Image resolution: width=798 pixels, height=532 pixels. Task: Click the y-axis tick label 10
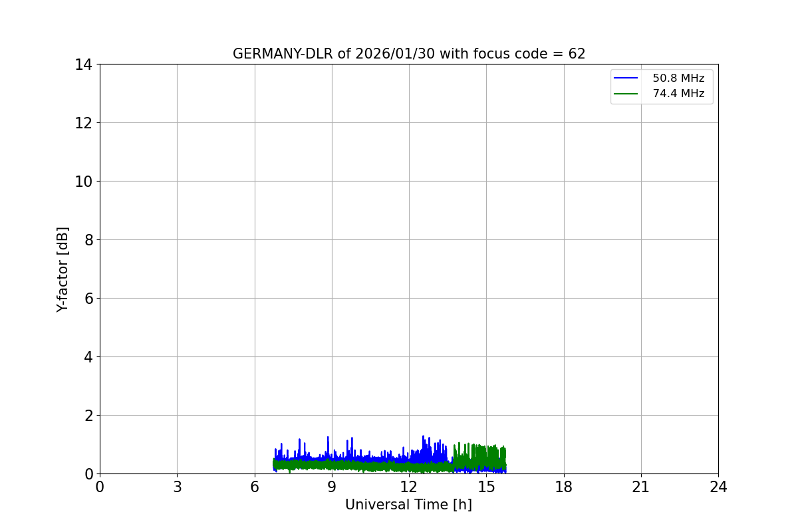tap(84, 181)
